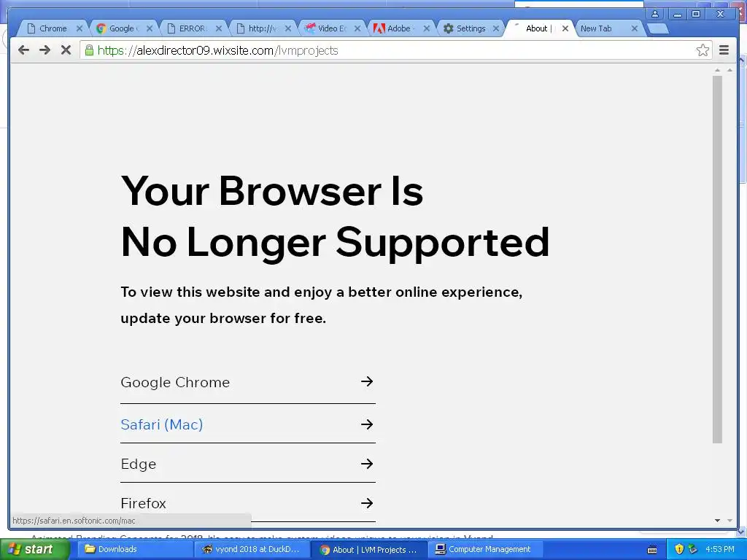The width and height of the screenshot is (747, 560).
Task: Click the arrow beside Google Chrome
Action: [367, 381]
